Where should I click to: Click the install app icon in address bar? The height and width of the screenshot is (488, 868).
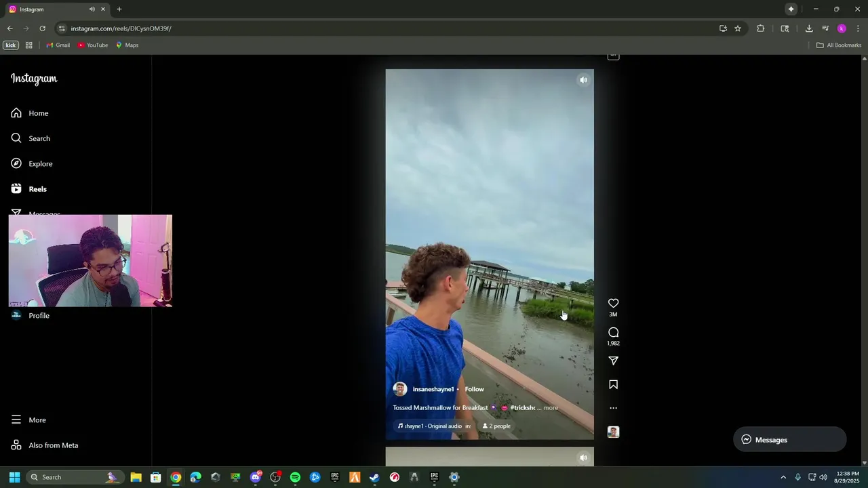723,28
